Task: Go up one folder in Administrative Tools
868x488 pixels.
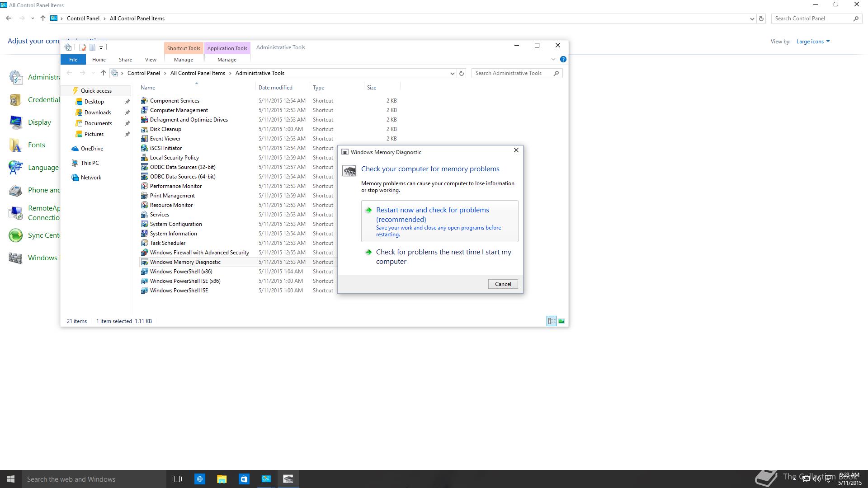Action: tap(104, 73)
